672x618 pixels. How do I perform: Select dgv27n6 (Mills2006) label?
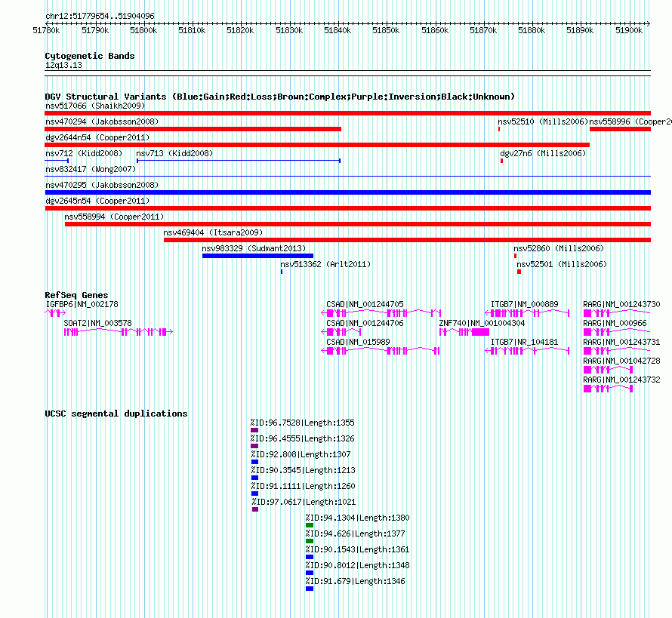pyautogui.click(x=543, y=153)
